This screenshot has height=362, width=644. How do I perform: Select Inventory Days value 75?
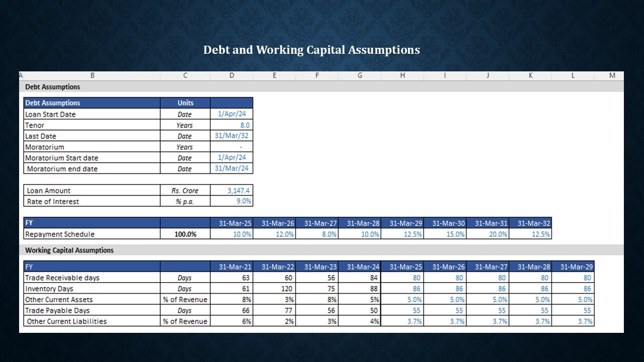coord(317,289)
